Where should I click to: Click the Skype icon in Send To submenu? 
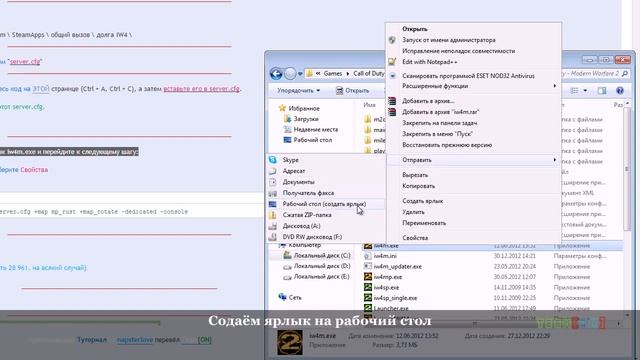pos(273,160)
